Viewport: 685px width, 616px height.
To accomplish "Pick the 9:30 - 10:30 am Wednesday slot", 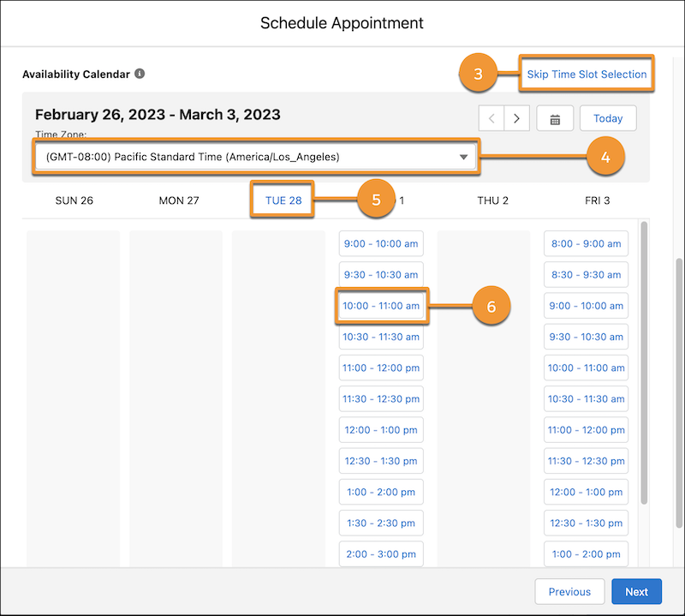I will coord(381,274).
